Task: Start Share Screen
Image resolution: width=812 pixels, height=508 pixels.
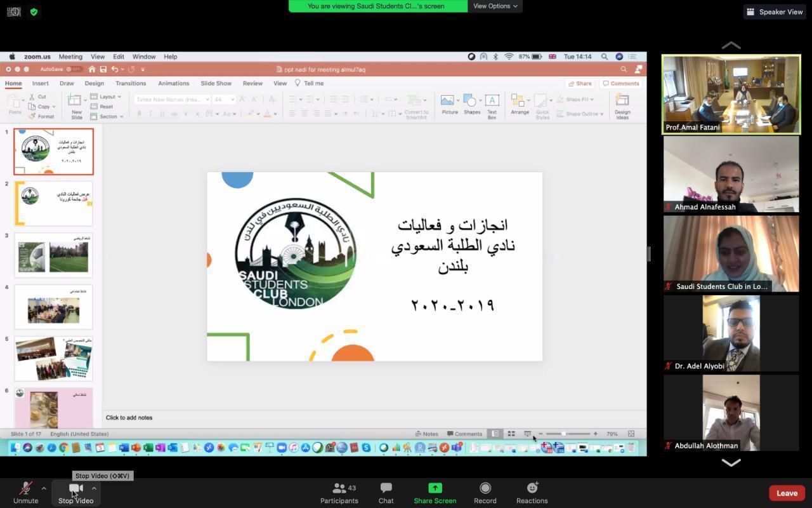Action: click(435, 492)
